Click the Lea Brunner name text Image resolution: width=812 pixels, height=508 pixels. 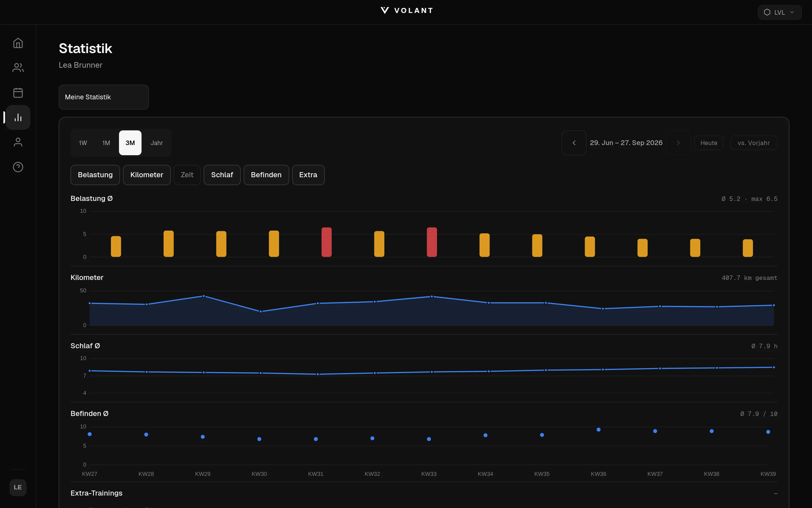click(81, 65)
